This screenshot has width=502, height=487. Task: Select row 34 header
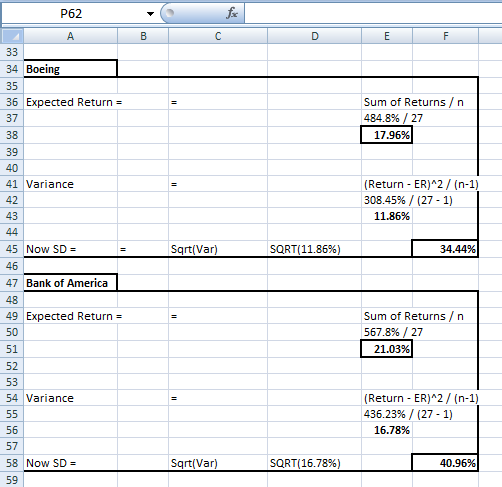[x=12, y=69]
